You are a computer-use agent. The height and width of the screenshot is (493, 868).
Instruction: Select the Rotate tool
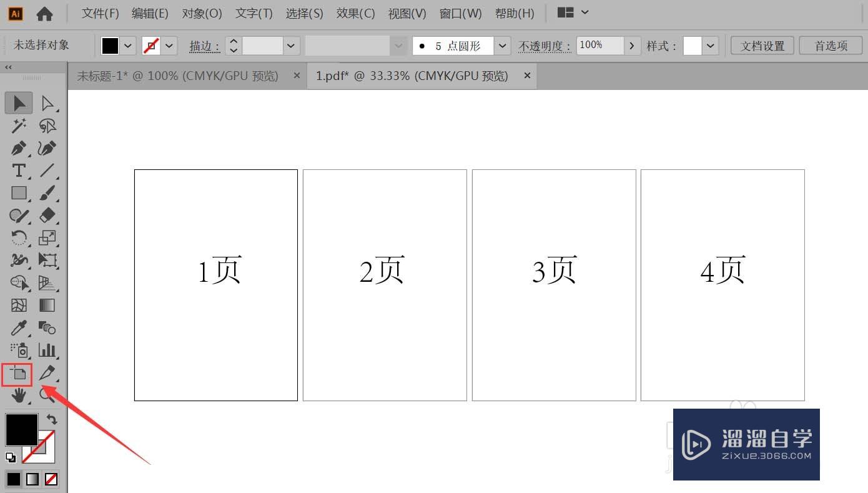(x=19, y=237)
